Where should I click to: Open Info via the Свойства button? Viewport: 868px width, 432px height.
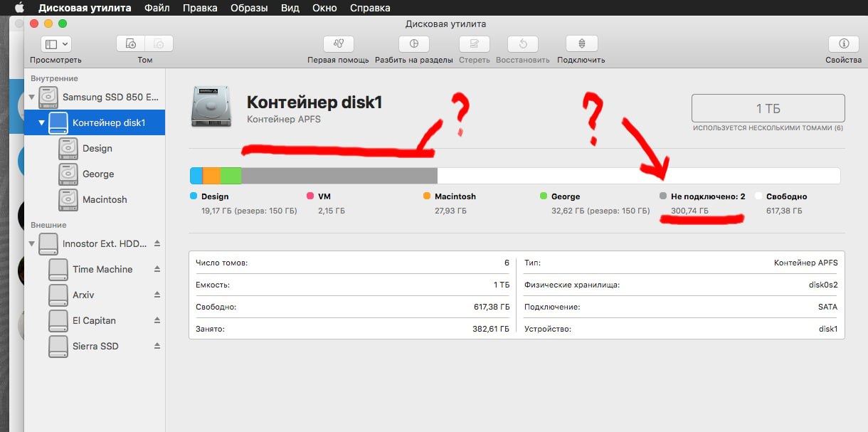(844, 43)
